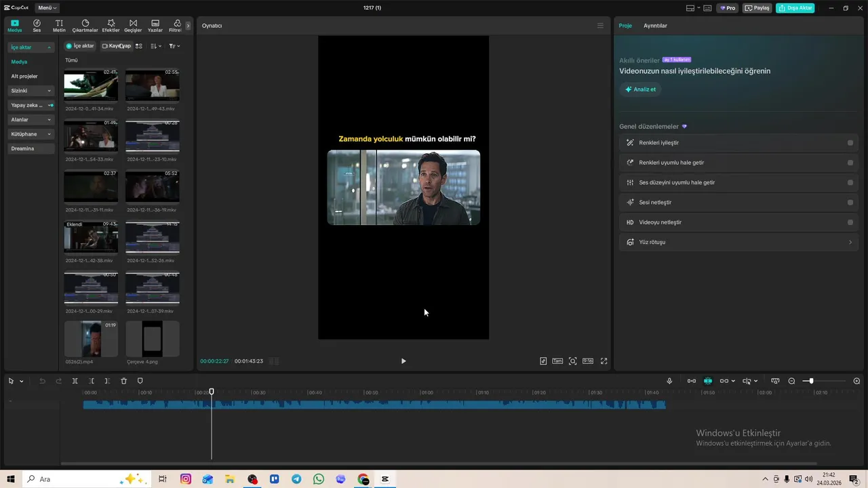Expand the Yapay zeka section
The image size is (868, 488).
tap(31, 105)
